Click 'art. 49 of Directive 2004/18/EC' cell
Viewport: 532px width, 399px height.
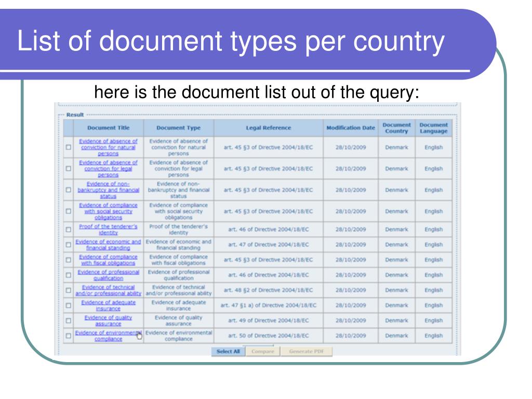coord(269,320)
